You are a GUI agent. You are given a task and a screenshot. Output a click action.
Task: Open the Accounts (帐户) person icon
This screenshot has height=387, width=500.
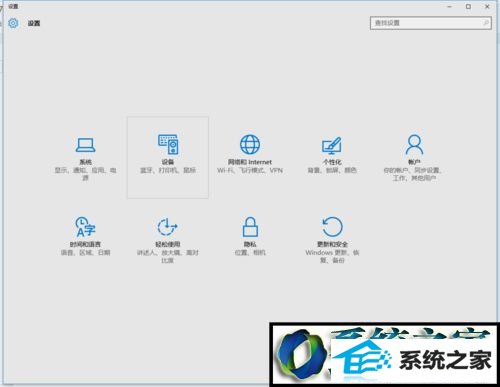(414, 144)
